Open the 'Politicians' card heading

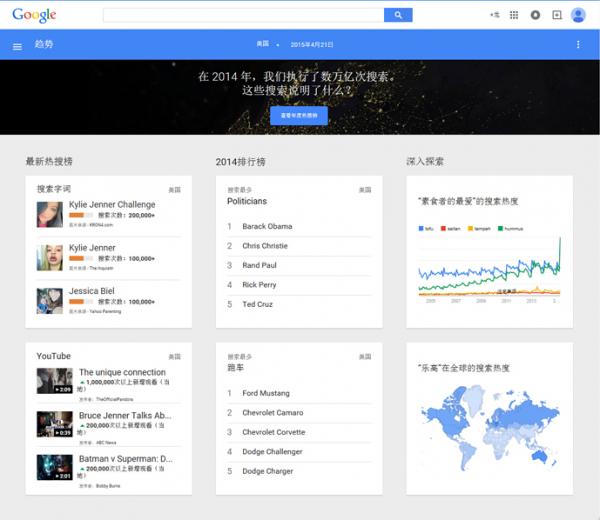tap(247, 201)
